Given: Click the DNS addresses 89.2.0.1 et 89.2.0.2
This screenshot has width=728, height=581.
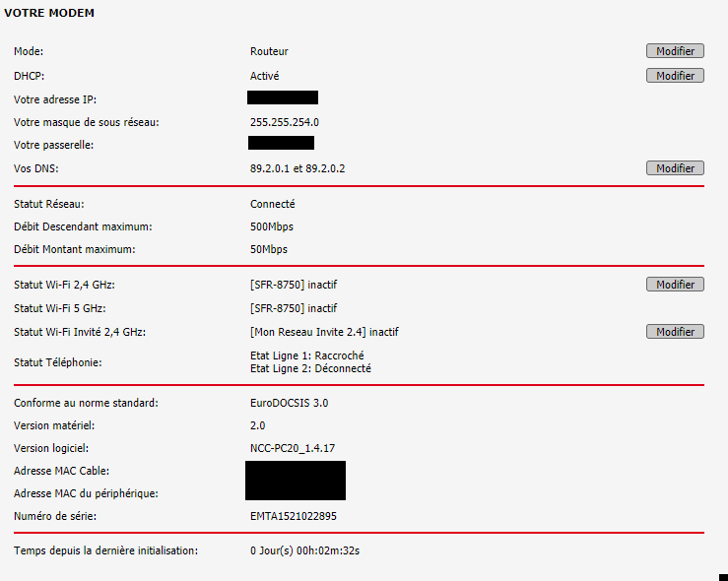Looking at the screenshot, I should click(298, 168).
